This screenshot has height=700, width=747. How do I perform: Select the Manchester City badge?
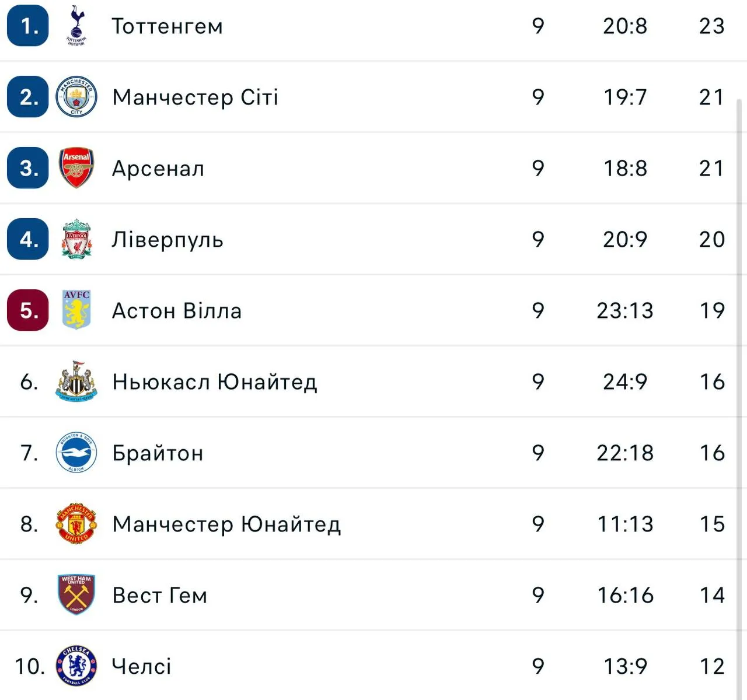[76, 97]
